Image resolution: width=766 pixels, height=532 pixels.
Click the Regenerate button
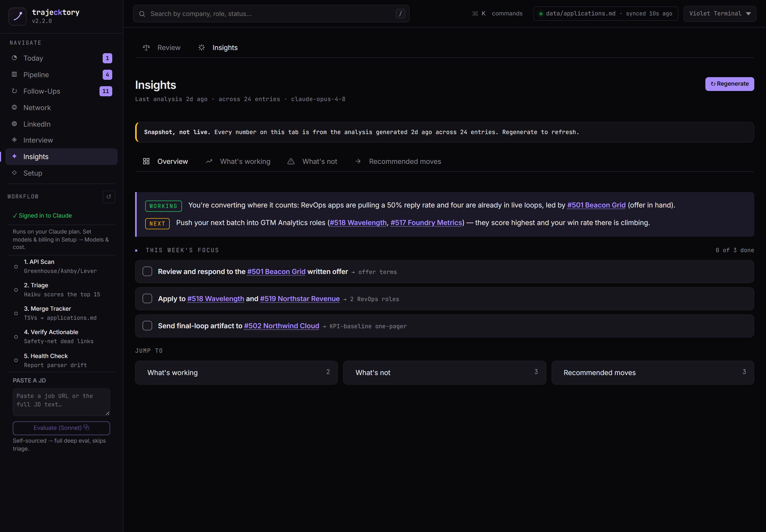coord(729,84)
